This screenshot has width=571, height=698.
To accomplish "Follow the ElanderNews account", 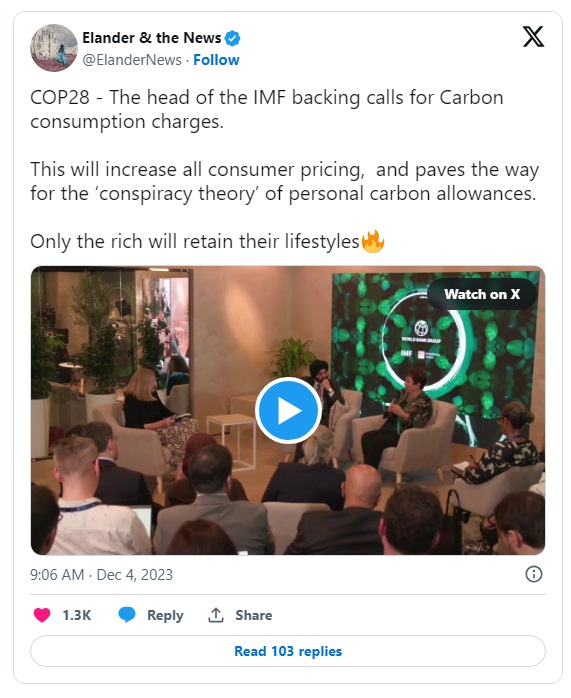I will 216,60.
